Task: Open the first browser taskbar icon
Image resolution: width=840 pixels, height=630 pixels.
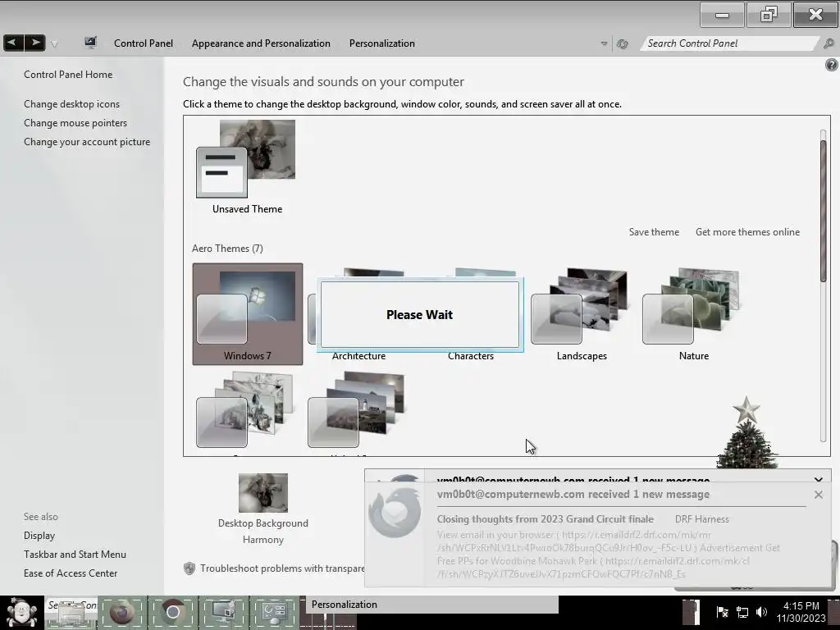Action: click(121, 612)
